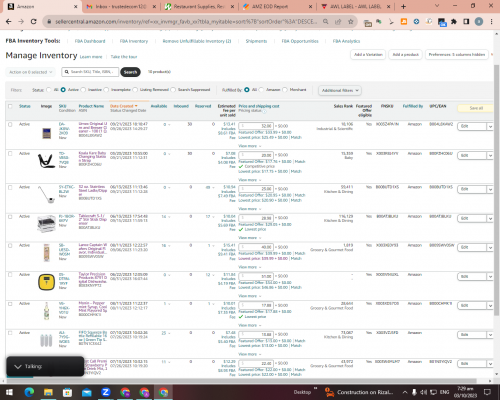500x400 pixels.
Task: Open the Additional filters dropdown
Action: click(340, 90)
